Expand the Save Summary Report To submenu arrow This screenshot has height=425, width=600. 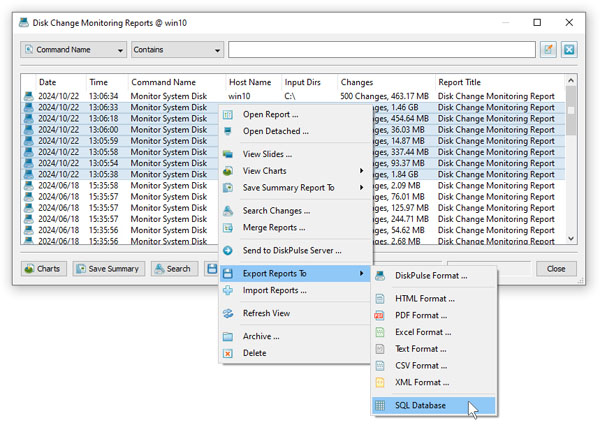361,187
